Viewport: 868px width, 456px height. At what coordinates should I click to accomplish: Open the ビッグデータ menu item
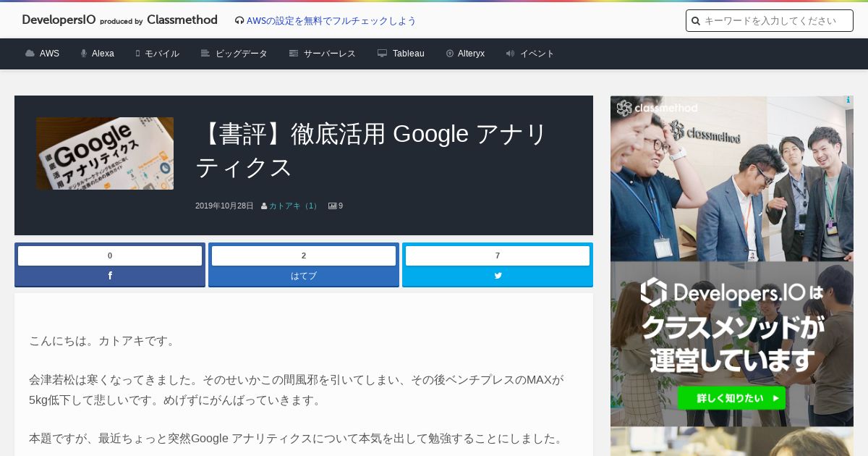(242, 54)
